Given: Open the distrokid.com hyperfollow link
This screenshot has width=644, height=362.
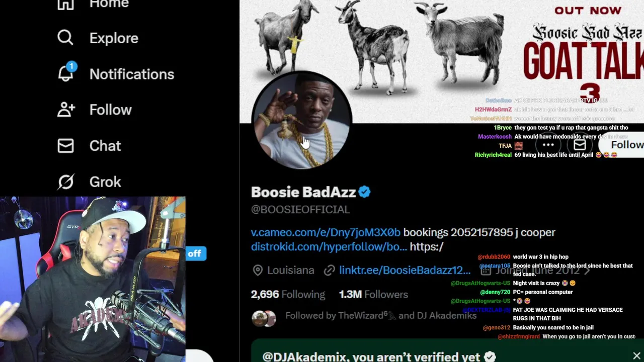Looking at the screenshot, I should click(329, 246).
